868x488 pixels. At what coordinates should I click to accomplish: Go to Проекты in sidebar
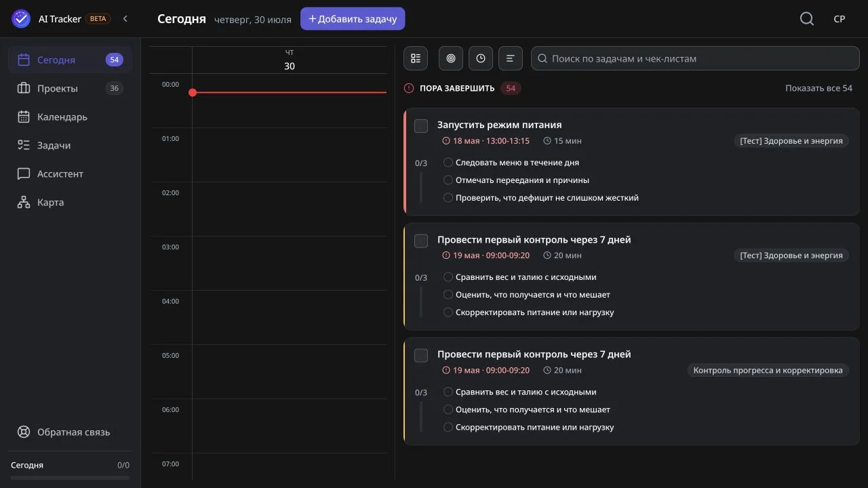click(70, 88)
